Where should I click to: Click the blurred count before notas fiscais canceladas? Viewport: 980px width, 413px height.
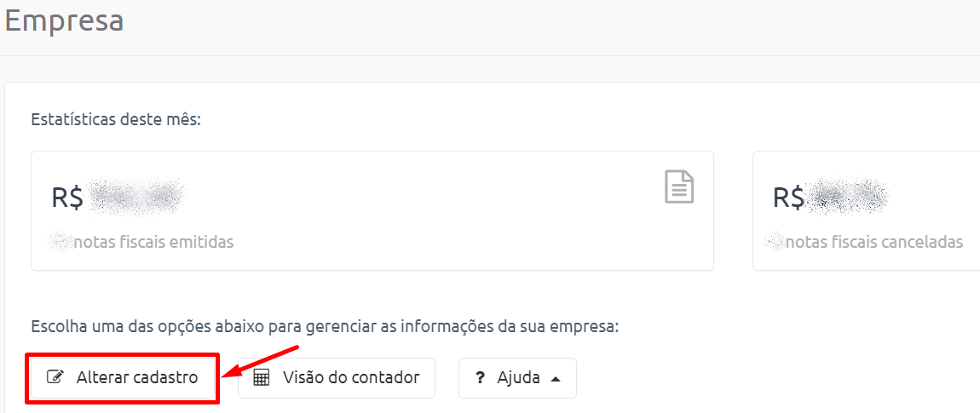click(775, 243)
